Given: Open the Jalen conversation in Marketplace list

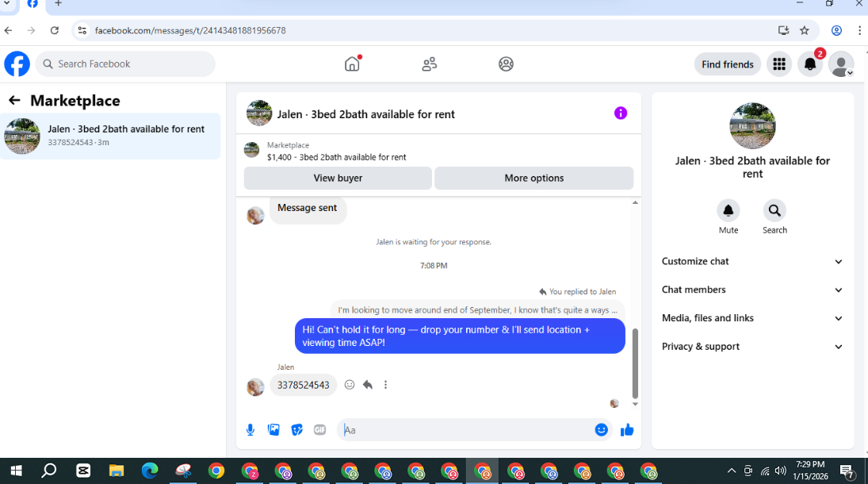Looking at the screenshot, I should click(110, 136).
